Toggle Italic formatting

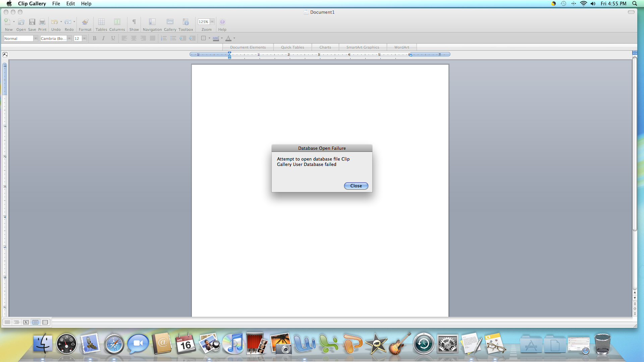tap(104, 38)
